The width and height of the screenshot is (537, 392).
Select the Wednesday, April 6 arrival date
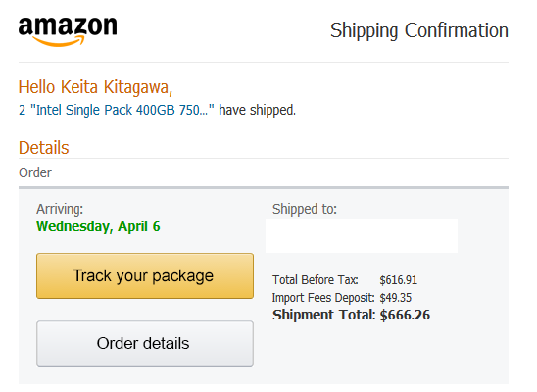pyautogui.click(x=98, y=226)
